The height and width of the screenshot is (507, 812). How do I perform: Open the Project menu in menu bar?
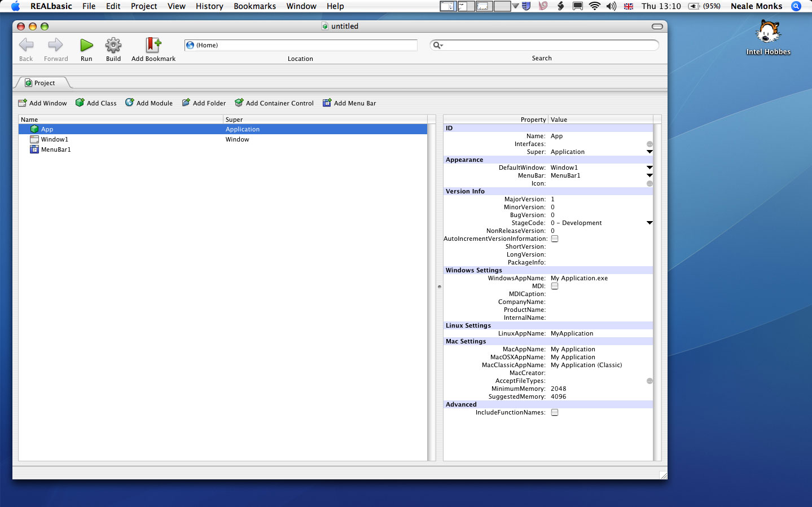144,6
